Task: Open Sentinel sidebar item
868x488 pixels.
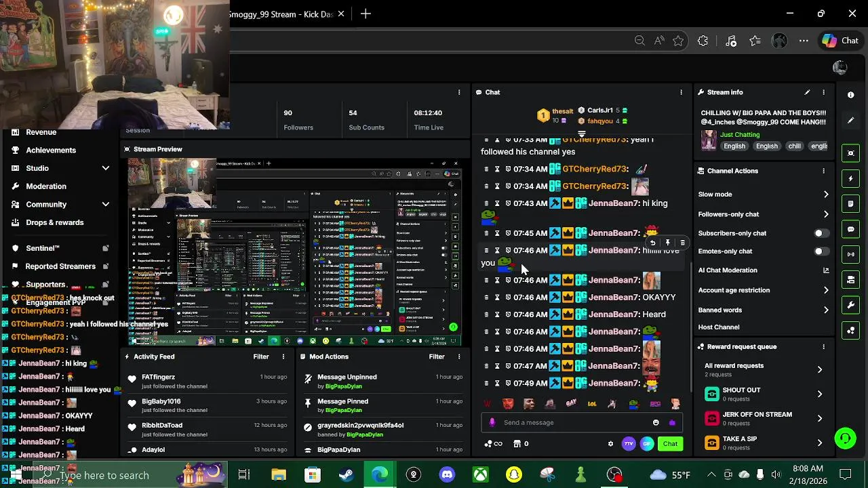Action: point(43,248)
